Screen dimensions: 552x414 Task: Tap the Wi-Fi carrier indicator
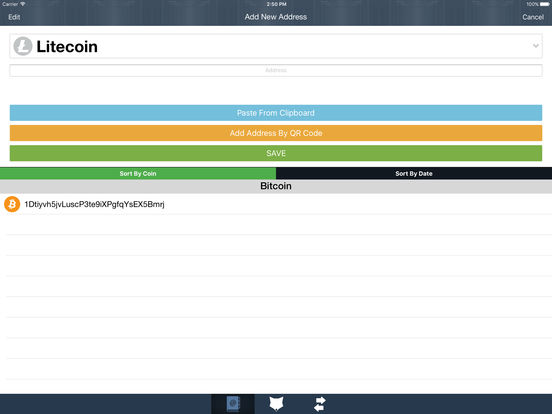pos(13,4)
